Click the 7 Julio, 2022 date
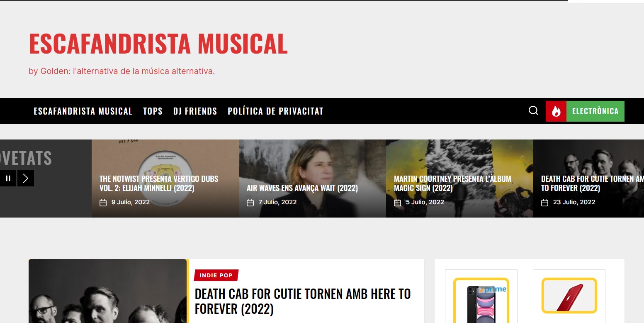Screen dimensions: 644x323 point(277,202)
